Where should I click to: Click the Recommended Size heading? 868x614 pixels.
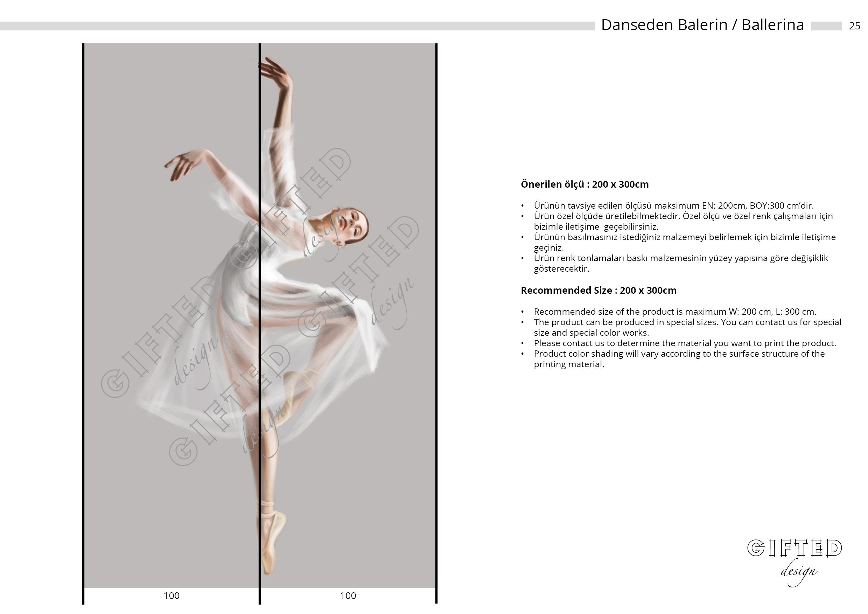click(x=598, y=290)
